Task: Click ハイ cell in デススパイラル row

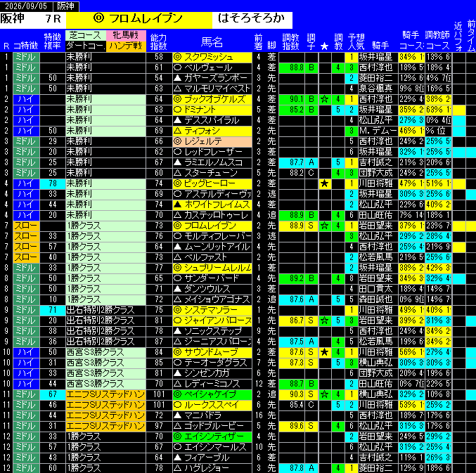Action: click(x=26, y=120)
